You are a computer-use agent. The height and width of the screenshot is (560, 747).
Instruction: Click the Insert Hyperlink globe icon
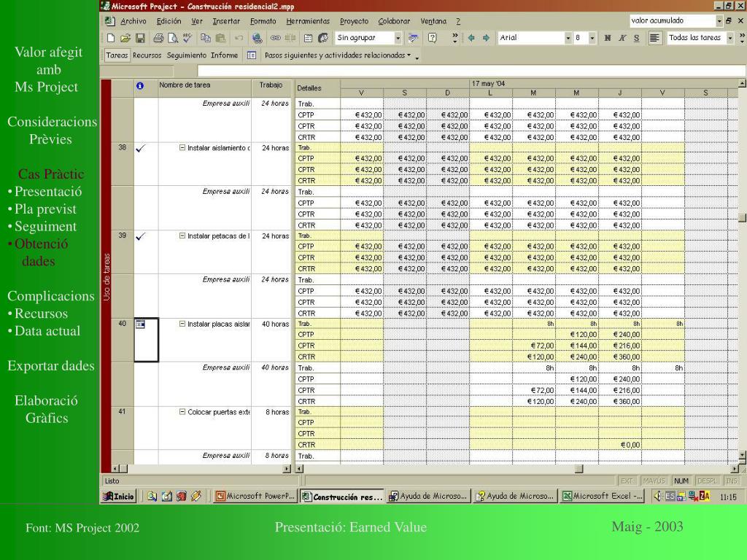(x=258, y=38)
